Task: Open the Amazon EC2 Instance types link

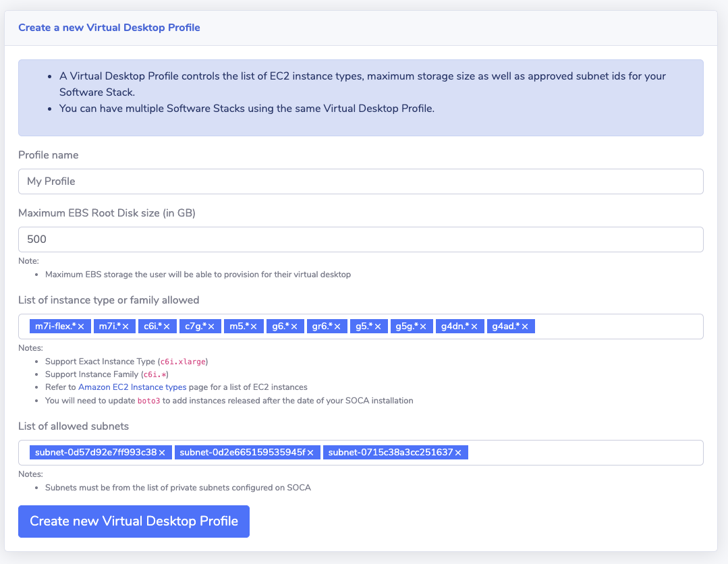Action: pos(132,387)
